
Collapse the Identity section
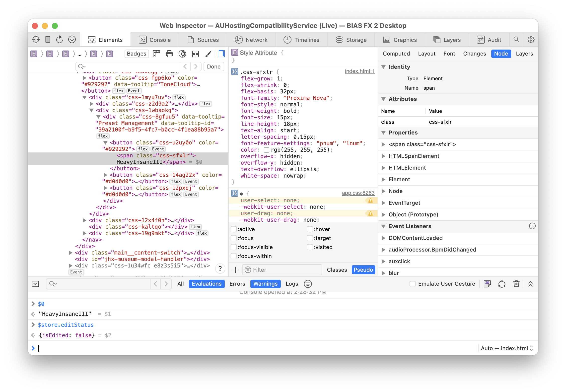pyautogui.click(x=383, y=67)
